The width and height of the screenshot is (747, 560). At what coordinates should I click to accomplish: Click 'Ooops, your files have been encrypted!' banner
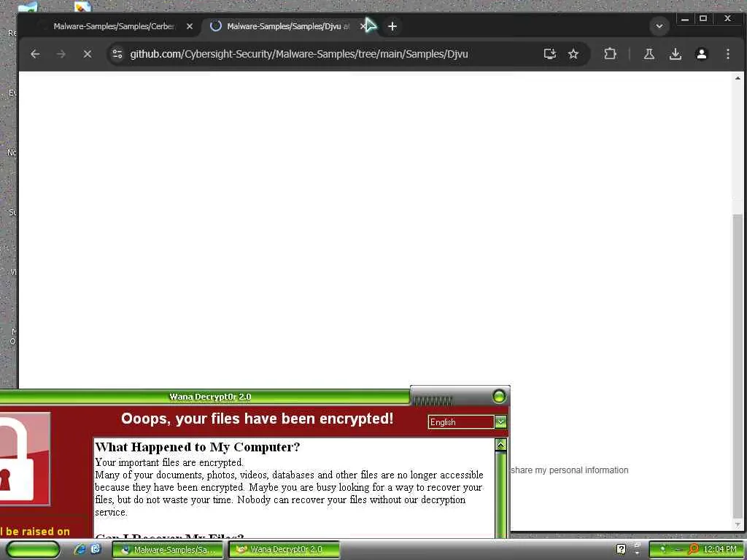(x=258, y=419)
